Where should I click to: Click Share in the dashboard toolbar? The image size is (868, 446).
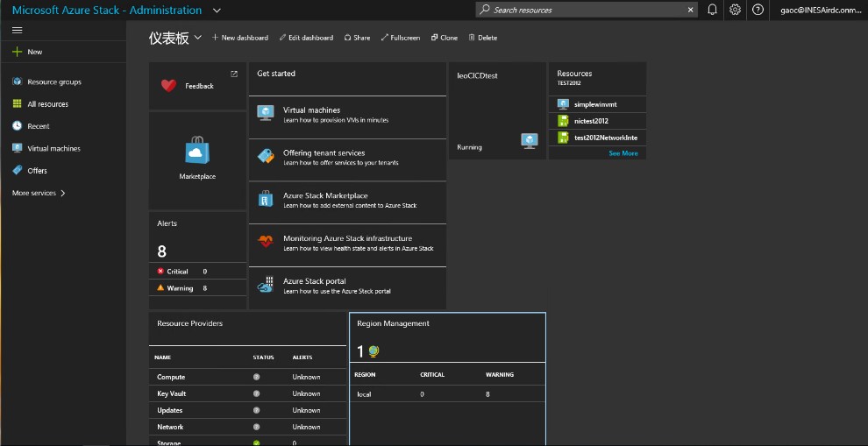pyautogui.click(x=357, y=38)
